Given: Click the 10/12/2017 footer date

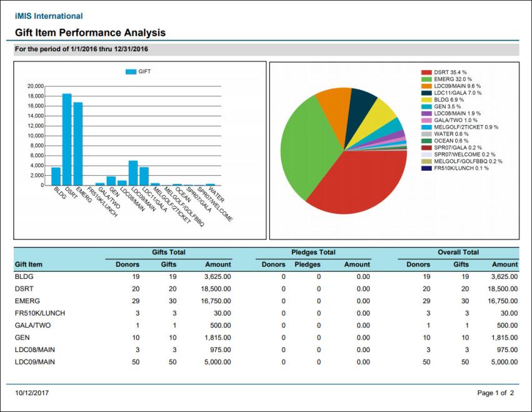Looking at the screenshot, I should 32,393.
